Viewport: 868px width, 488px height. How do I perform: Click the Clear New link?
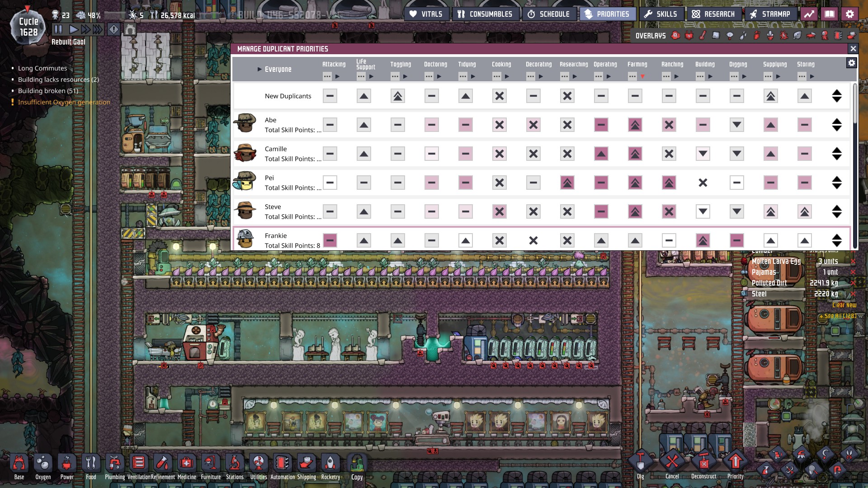[844, 305]
